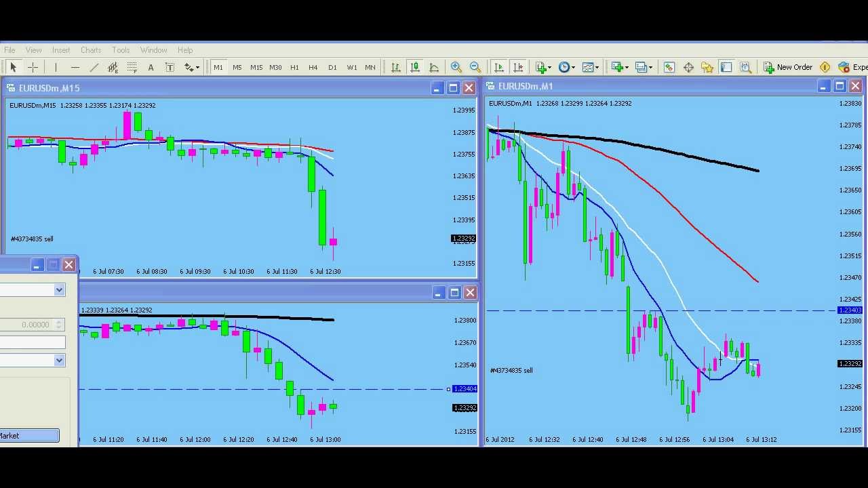Click the 0.00000 value stepper arrows
The image size is (868, 488).
pyautogui.click(x=59, y=325)
